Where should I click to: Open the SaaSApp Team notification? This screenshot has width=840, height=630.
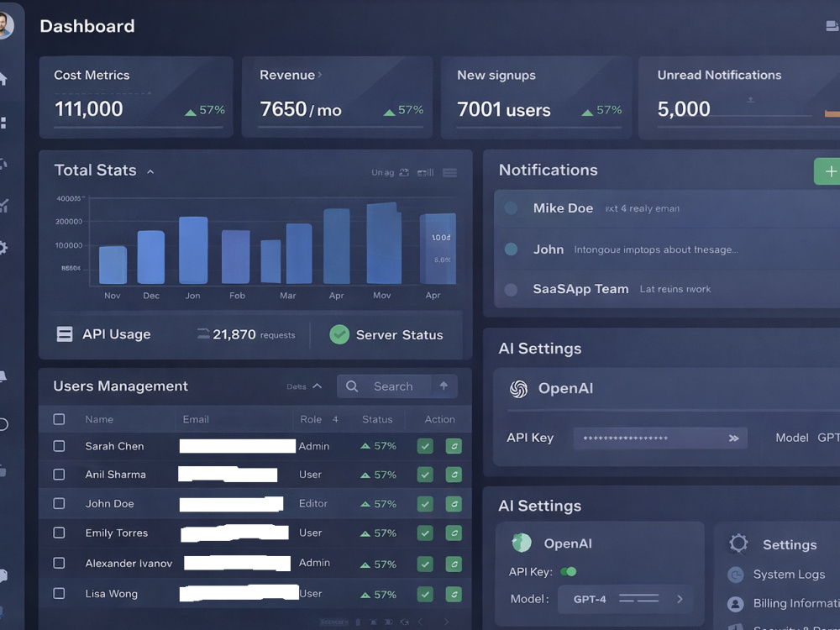(667, 289)
